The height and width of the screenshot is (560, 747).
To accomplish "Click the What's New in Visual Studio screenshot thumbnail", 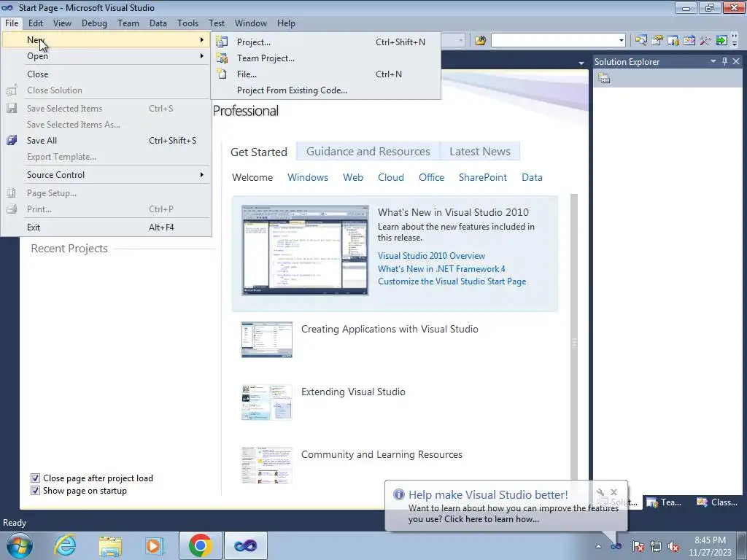I will (305, 251).
